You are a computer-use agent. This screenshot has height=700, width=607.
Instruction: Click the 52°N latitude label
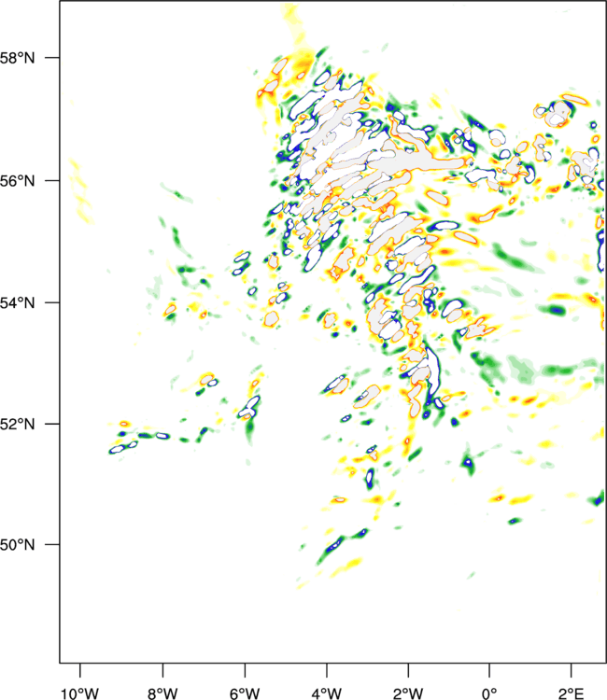click(17, 424)
